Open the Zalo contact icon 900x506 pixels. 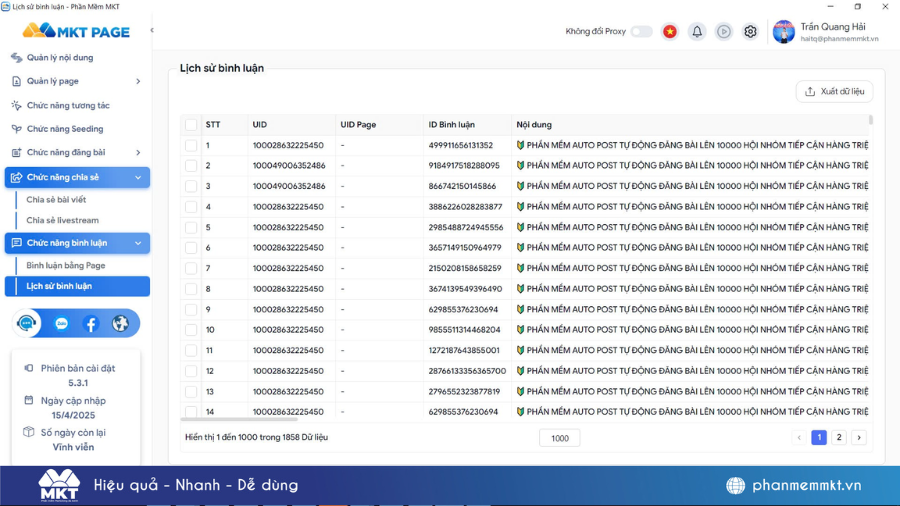(x=61, y=324)
